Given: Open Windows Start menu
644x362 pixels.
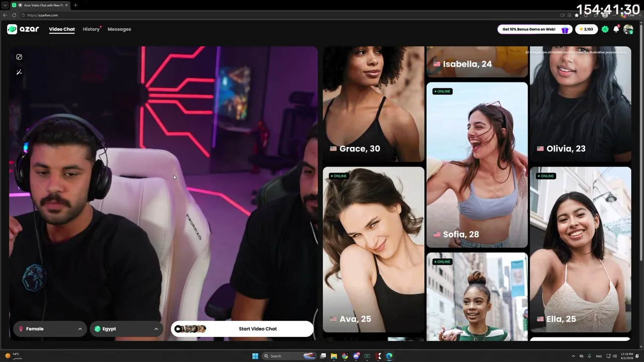Looking at the screenshot, I should [255, 356].
